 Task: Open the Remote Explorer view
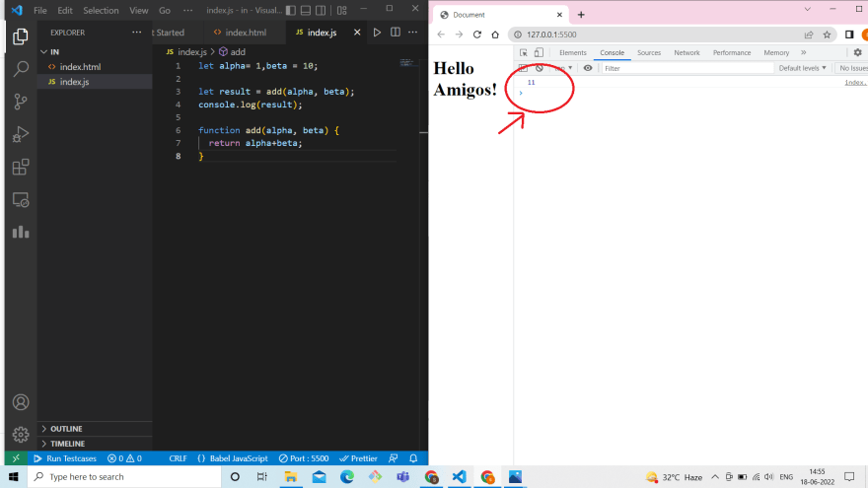pos(21,200)
